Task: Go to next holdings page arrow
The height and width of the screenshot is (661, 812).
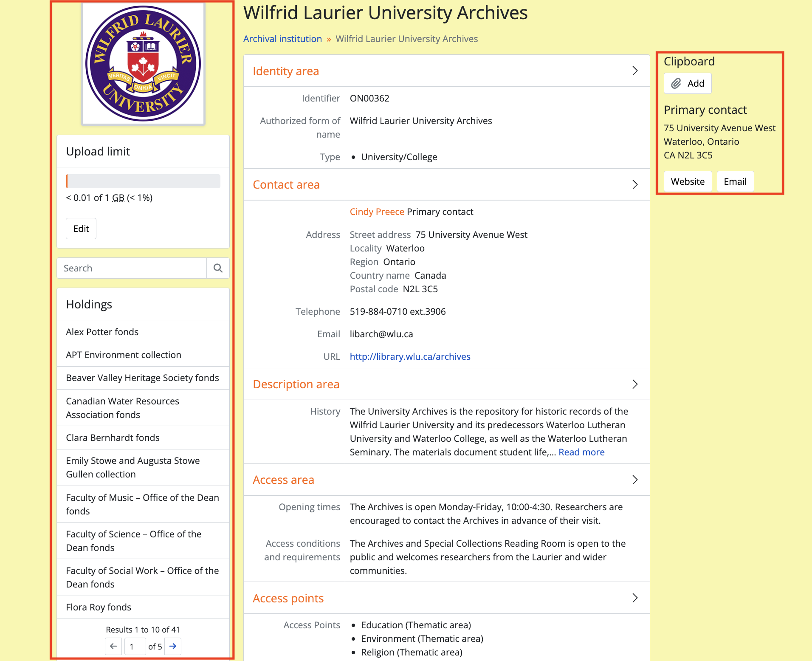Action: point(173,646)
